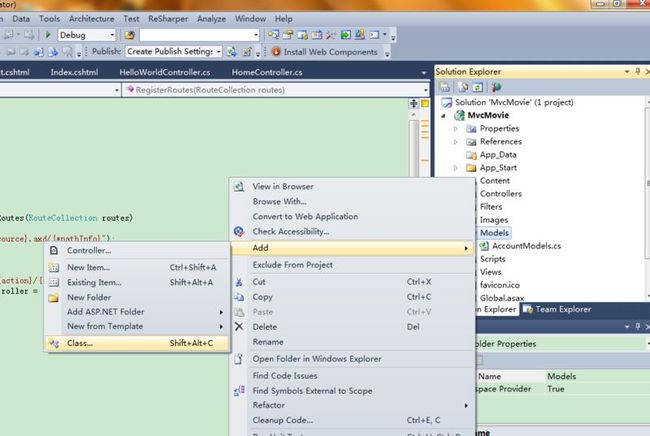Choose Controller... in the Add submenu
The height and width of the screenshot is (436, 650).
click(137, 250)
